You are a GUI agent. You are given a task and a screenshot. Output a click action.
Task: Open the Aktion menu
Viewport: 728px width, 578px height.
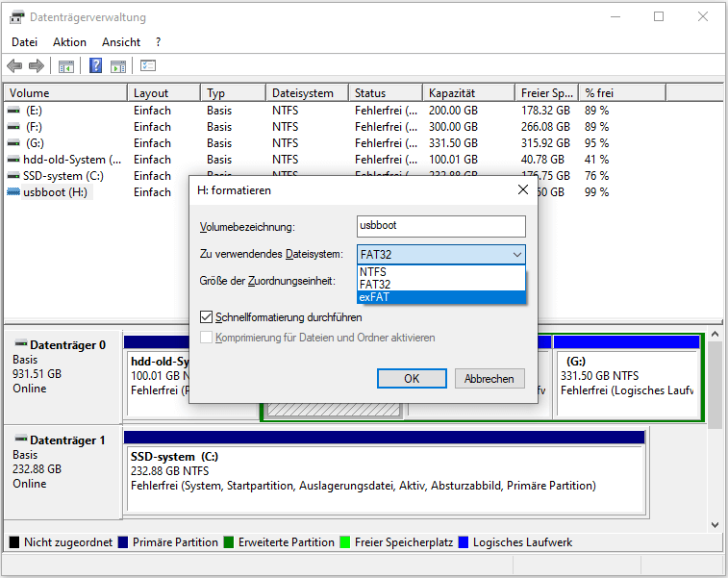coord(69,42)
